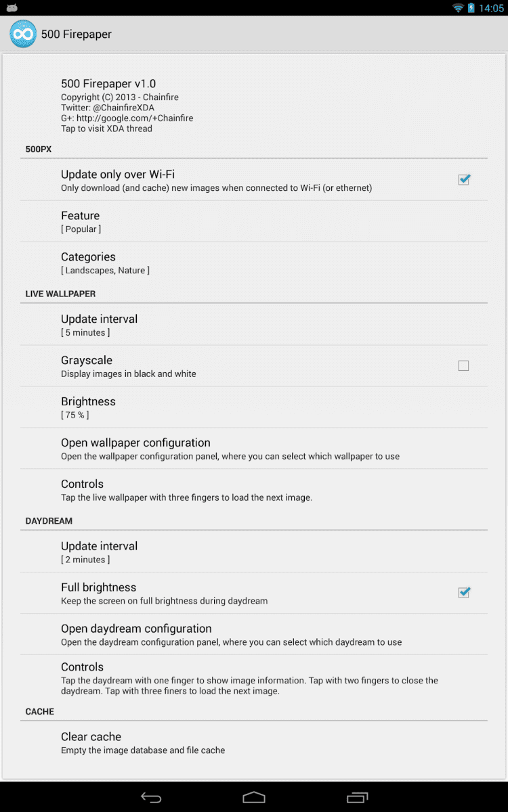Image resolution: width=508 pixels, height=812 pixels.
Task: Tap Clear cache option
Action: (x=254, y=742)
